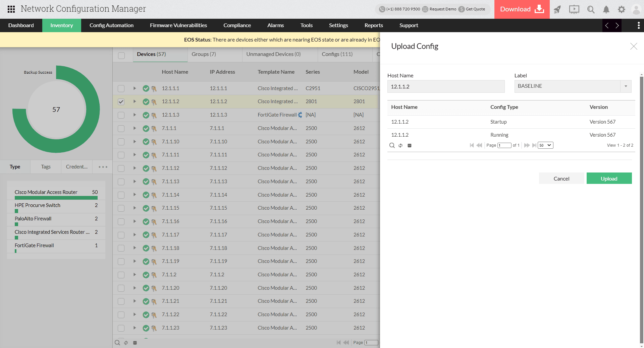Click the global search magnifier icon
The image size is (644, 348).
pos(591,9)
